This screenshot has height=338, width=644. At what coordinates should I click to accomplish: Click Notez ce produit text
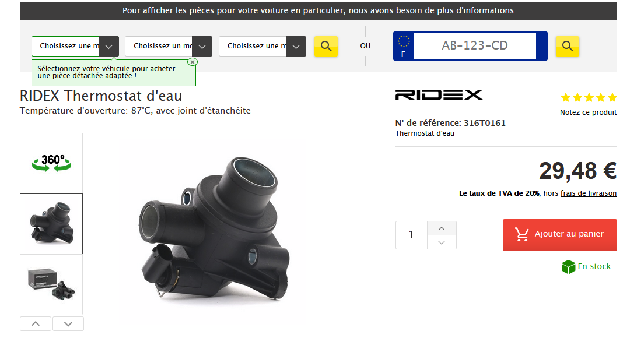point(588,112)
